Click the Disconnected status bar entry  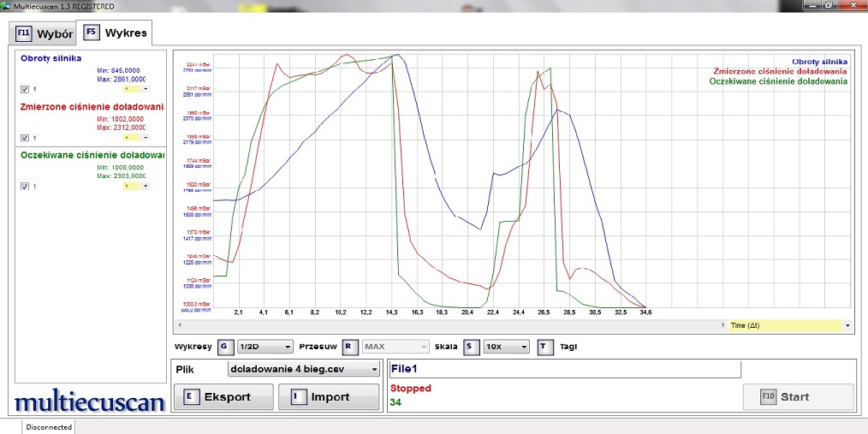tap(49, 427)
